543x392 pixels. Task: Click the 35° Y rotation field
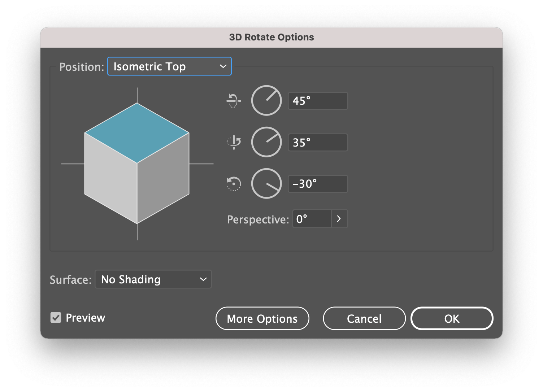pos(318,142)
